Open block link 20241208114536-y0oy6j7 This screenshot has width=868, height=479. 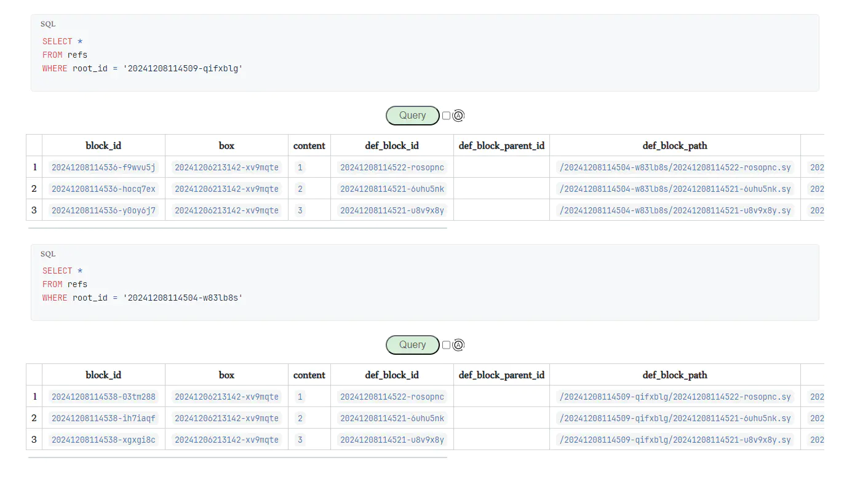click(x=103, y=210)
